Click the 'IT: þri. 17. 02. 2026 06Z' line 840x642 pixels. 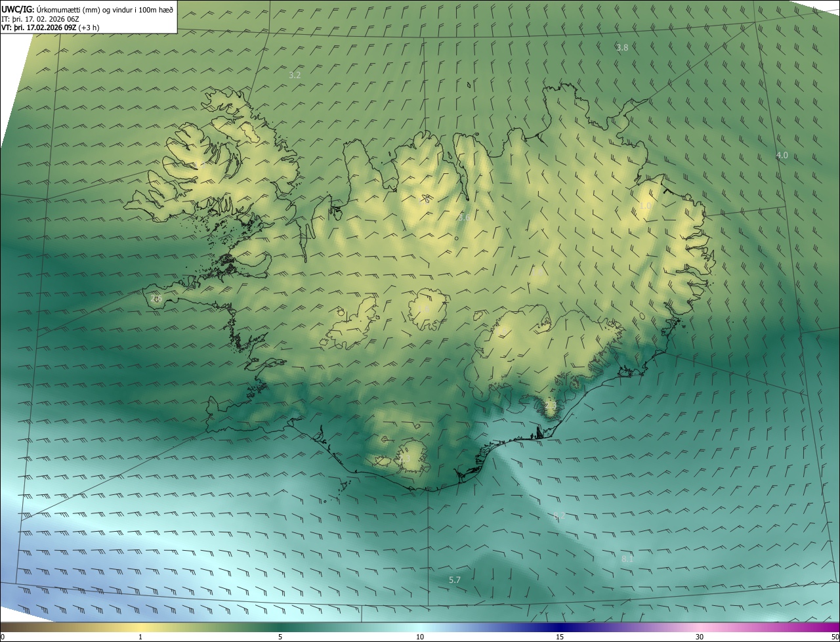pos(41,19)
